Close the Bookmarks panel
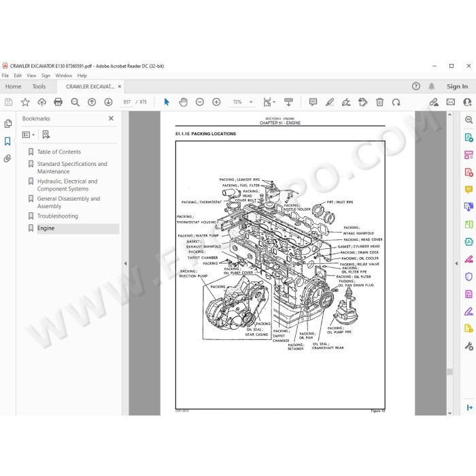The height and width of the screenshot is (476, 476). (x=111, y=118)
